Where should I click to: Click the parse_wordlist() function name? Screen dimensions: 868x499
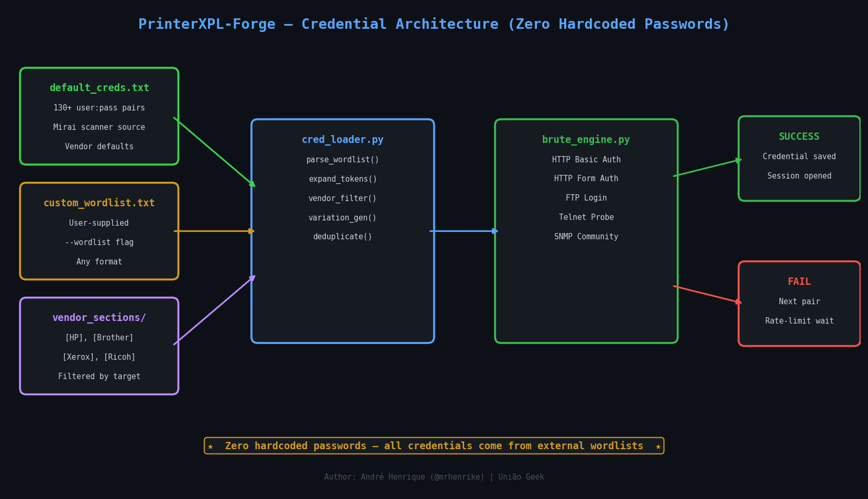click(x=343, y=160)
